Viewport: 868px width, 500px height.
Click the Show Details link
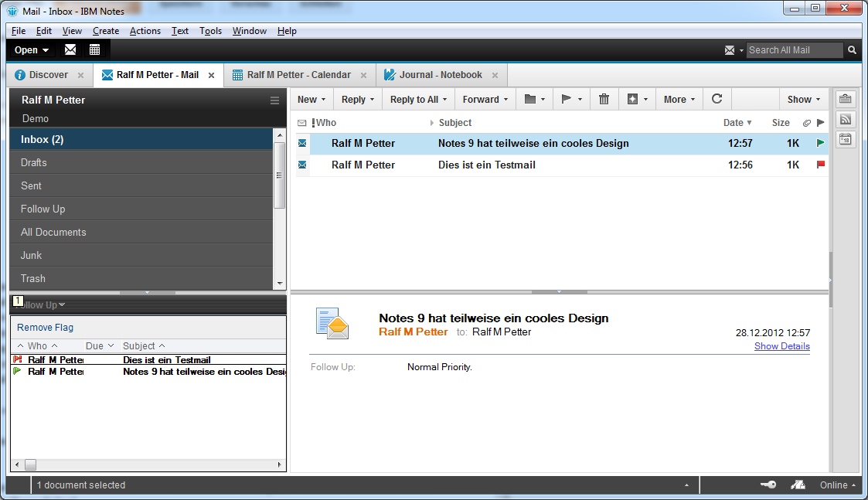tap(781, 346)
